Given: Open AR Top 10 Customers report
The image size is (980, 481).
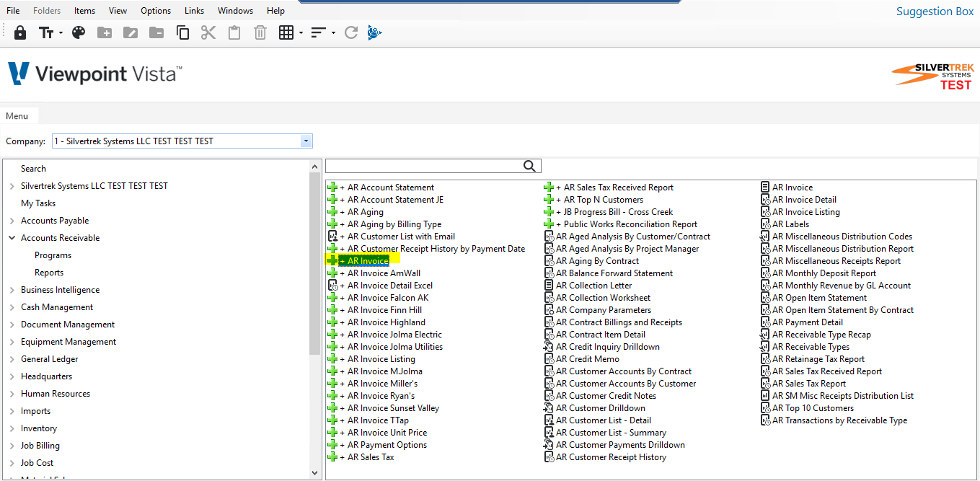Looking at the screenshot, I should coord(813,408).
